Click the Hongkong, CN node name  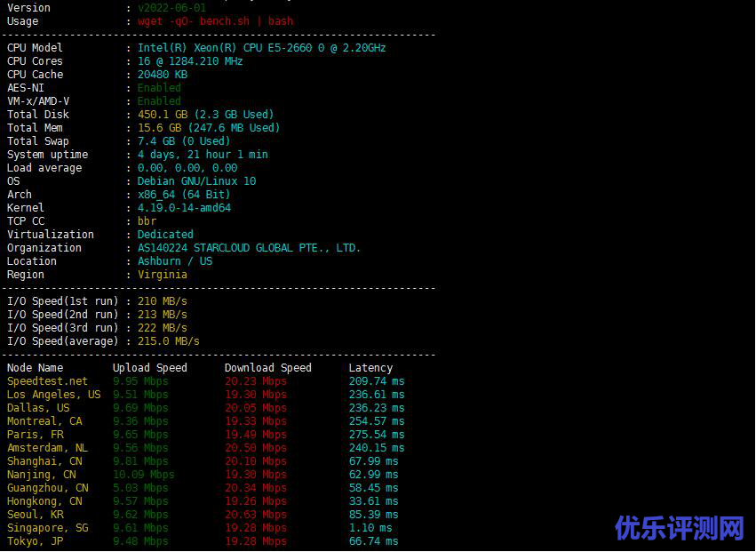(x=44, y=501)
